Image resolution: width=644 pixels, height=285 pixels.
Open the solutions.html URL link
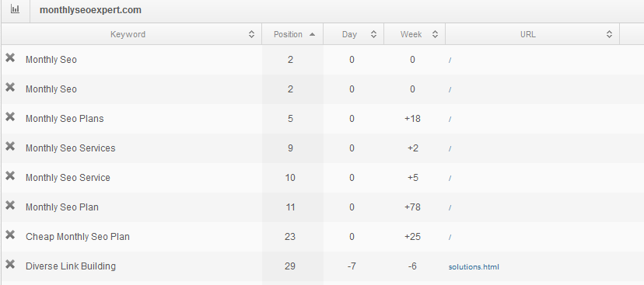tap(474, 267)
